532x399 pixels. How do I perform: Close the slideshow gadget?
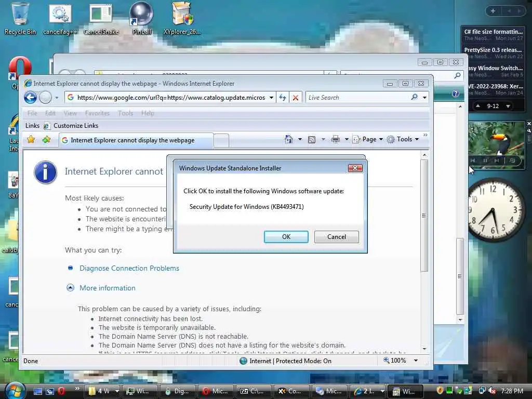coord(528,124)
